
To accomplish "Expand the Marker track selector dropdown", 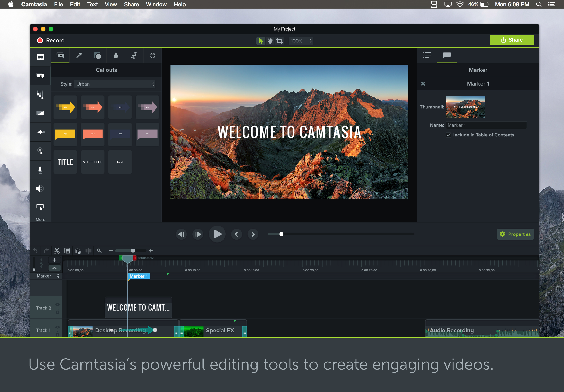I will (x=58, y=276).
